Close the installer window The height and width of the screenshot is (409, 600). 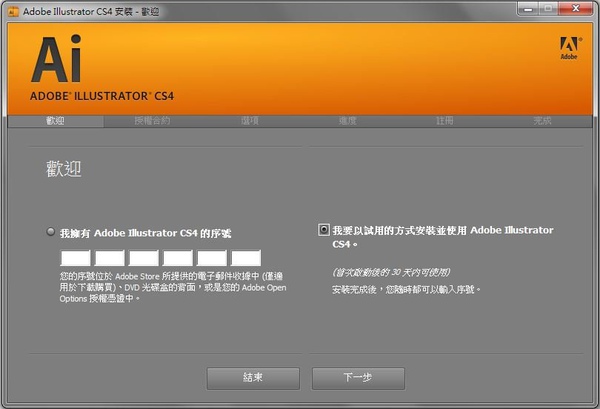(x=576, y=9)
